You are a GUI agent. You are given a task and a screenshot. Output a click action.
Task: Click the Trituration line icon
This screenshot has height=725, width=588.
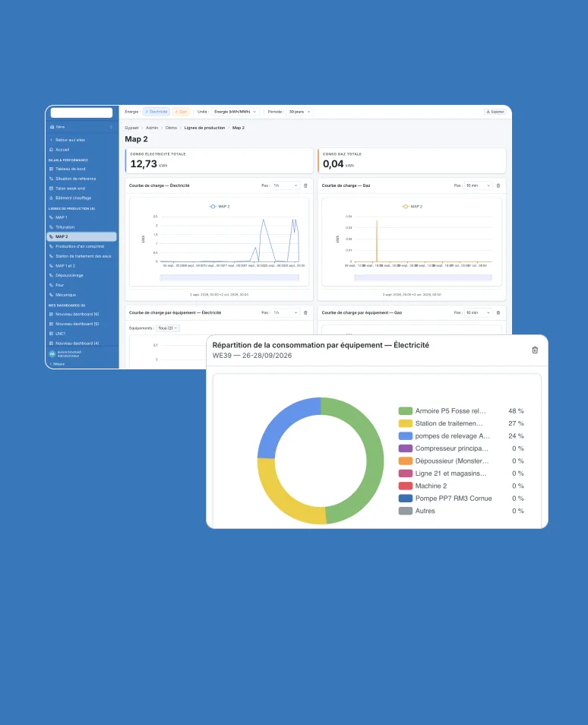[52, 227]
